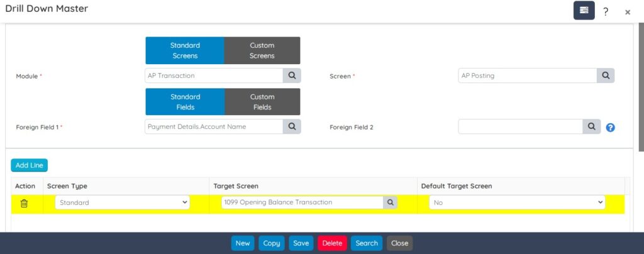Click the Screen field search icon
The width and height of the screenshot is (644, 254).
(605, 75)
